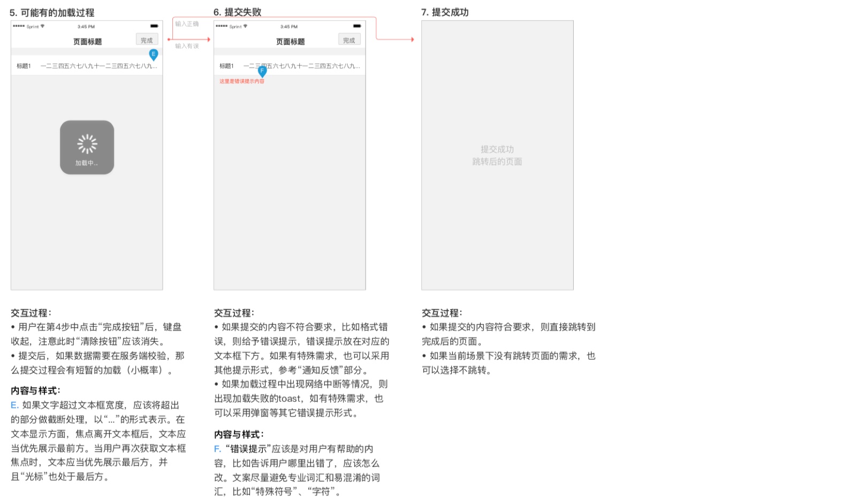Click the blue F marker pin in mockup 6
The height and width of the screenshot is (504, 851).
click(x=262, y=71)
